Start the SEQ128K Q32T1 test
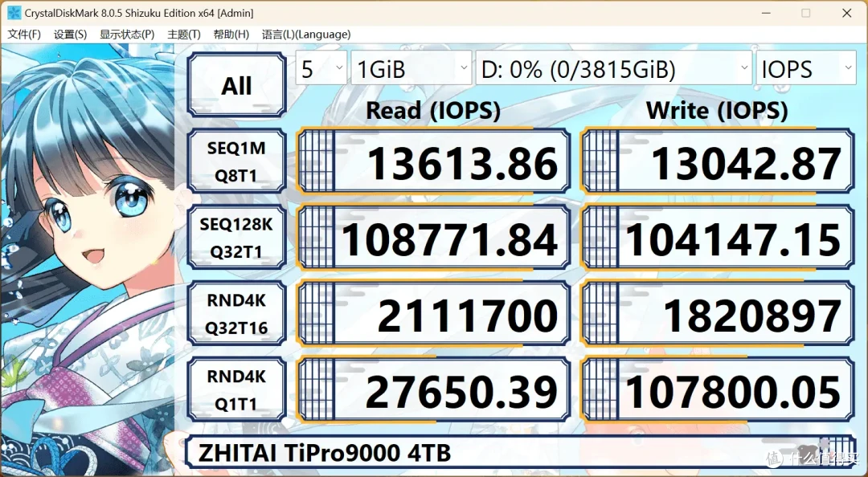 236,238
